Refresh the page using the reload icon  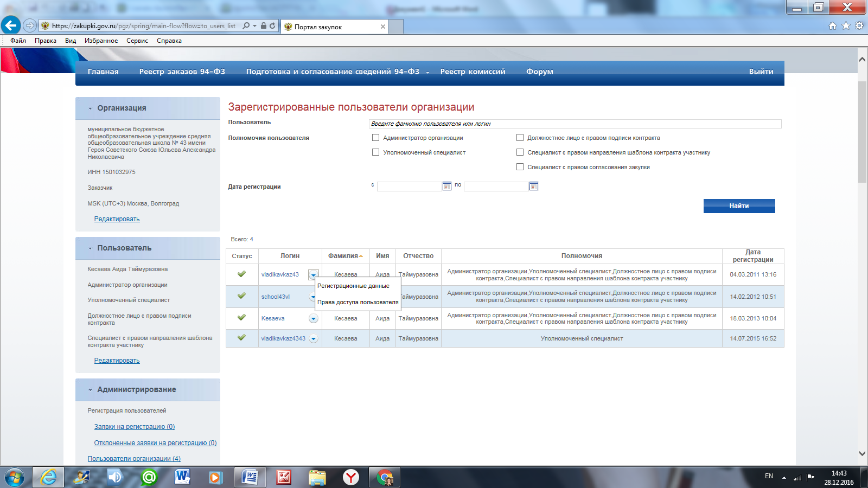pyautogui.click(x=272, y=25)
